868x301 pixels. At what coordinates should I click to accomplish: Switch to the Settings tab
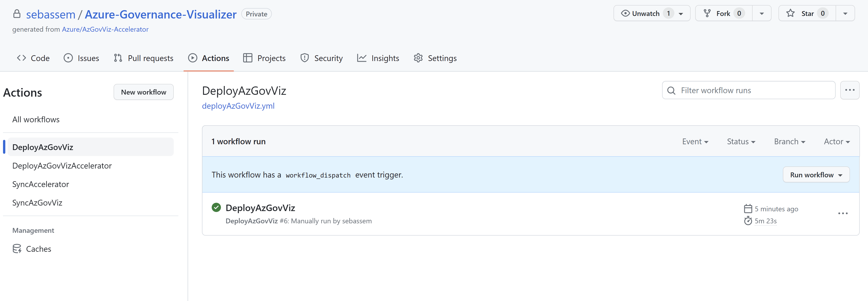[x=435, y=58]
